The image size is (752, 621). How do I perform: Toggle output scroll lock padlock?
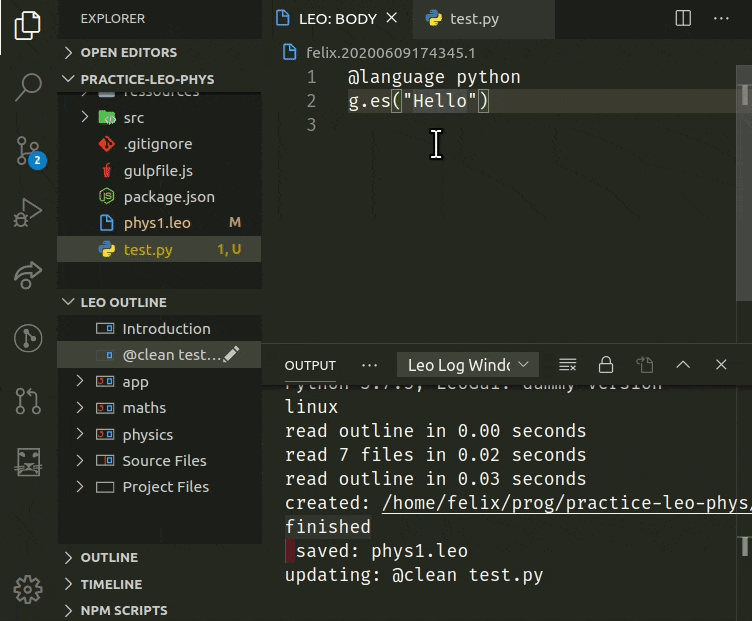click(x=606, y=364)
